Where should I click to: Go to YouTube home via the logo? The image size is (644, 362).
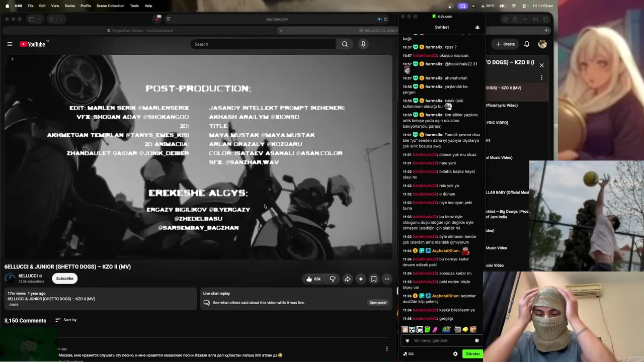pyautogui.click(x=33, y=44)
